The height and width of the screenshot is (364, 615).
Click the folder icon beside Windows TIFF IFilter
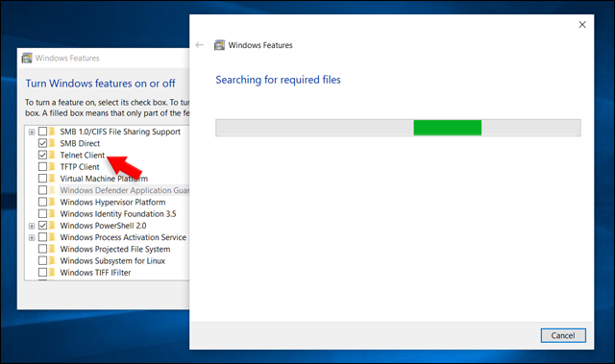pyautogui.click(x=52, y=273)
